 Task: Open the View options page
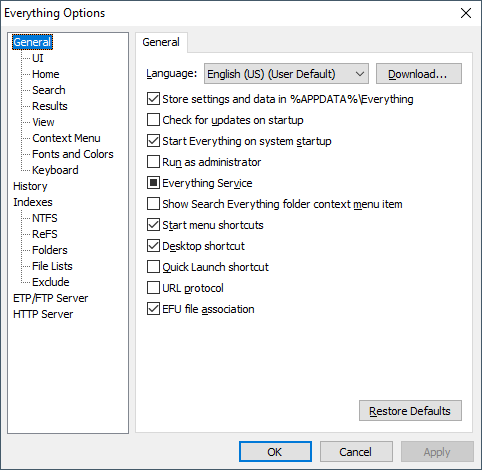[43, 122]
